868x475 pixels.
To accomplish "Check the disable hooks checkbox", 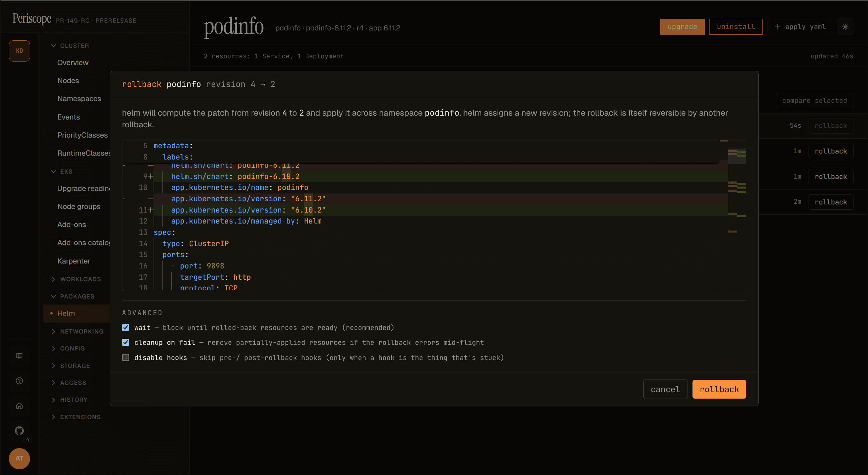I will (x=126, y=358).
